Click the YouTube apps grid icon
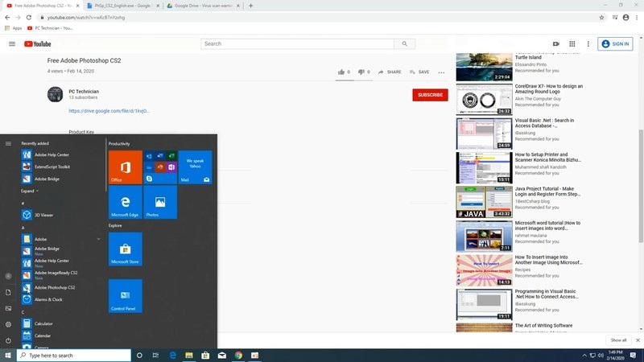The image size is (644, 362). [572, 44]
